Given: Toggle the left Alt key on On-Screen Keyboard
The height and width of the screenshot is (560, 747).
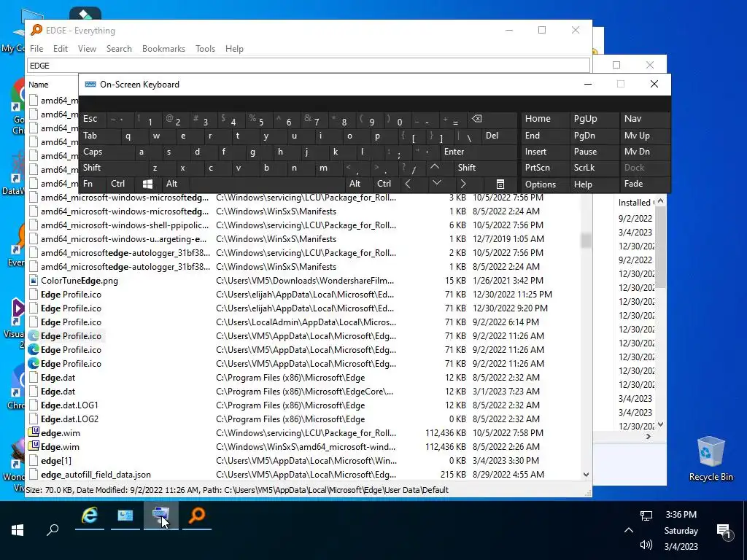Looking at the screenshot, I should pyautogui.click(x=175, y=184).
